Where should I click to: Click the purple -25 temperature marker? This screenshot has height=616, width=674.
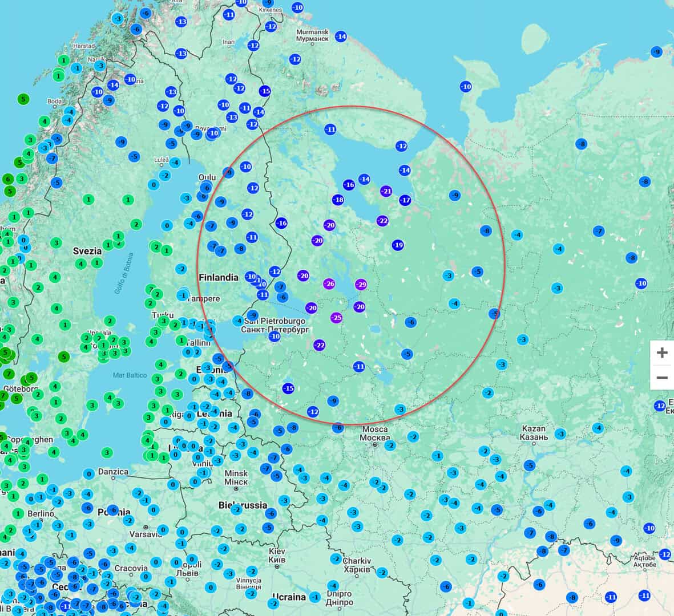[337, 318]
